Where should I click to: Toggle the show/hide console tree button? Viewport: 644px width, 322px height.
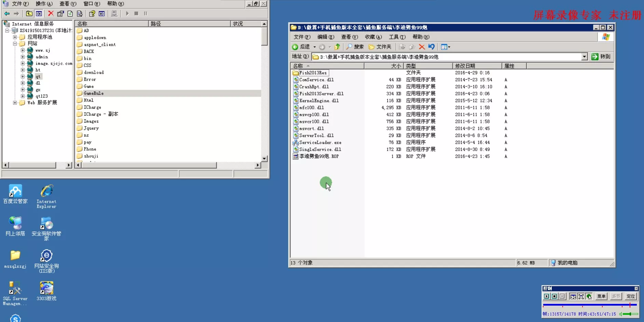coord(39,13)
